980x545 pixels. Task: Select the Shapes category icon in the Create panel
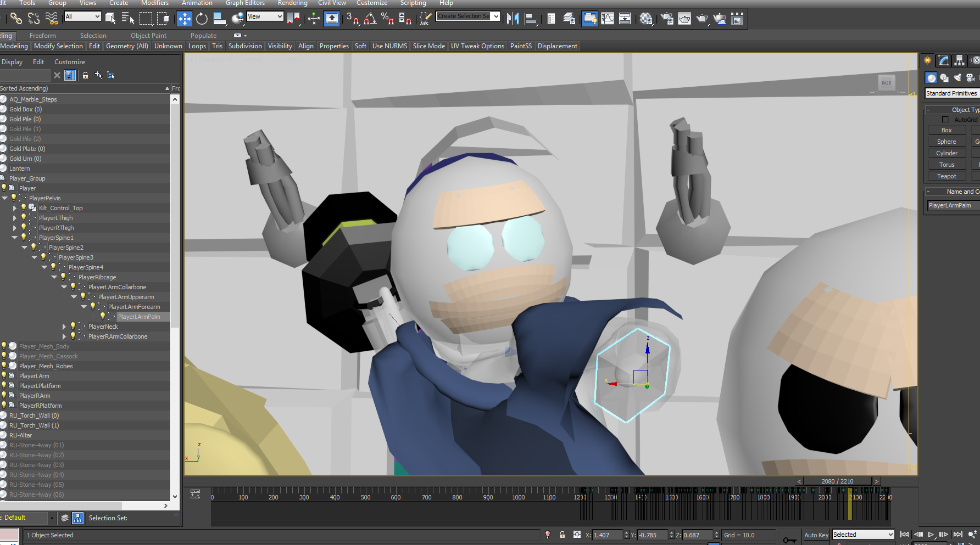[944, 77]
